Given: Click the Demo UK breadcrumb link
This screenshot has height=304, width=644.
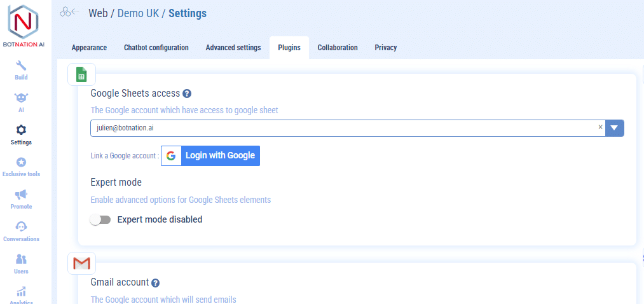Looking at the screenshot, I should coord(138,13).
